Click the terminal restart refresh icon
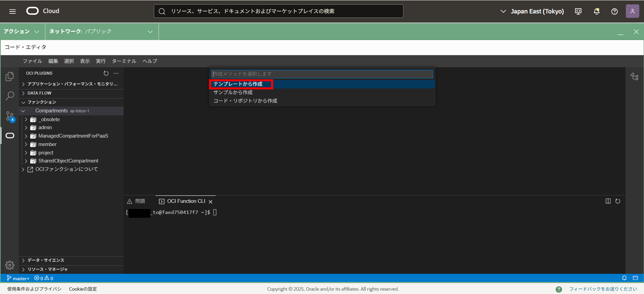Viewport: 644px width, 294px height. 617,201
